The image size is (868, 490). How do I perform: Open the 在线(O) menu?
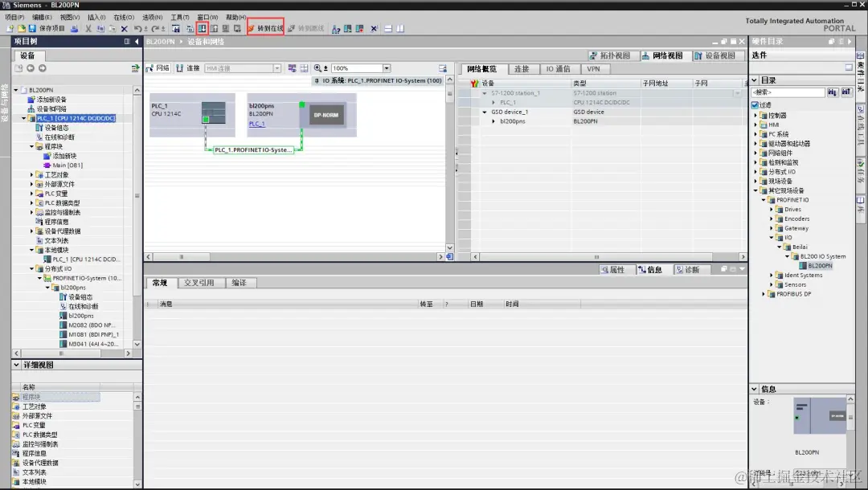[124, 17]
